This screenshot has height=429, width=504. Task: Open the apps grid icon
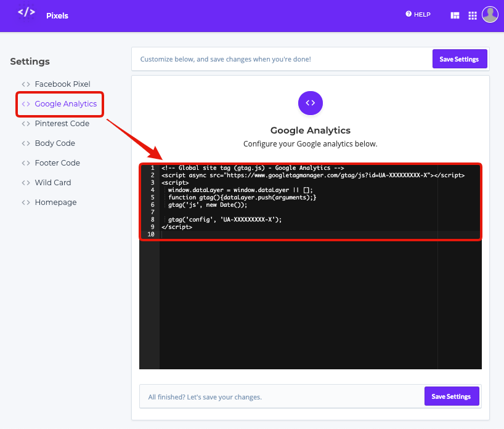tap(473, 15)
